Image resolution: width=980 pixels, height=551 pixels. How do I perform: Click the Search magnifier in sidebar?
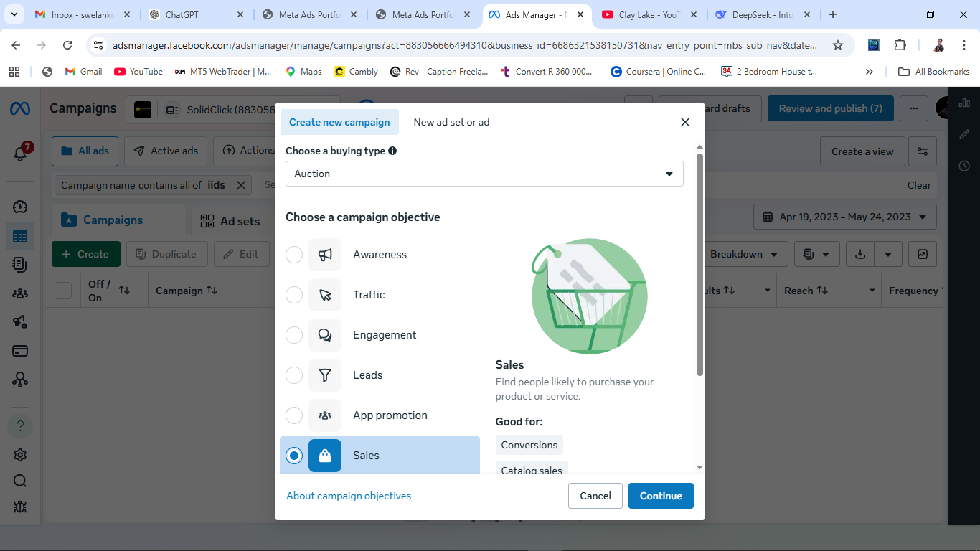(x=20, y=481)
